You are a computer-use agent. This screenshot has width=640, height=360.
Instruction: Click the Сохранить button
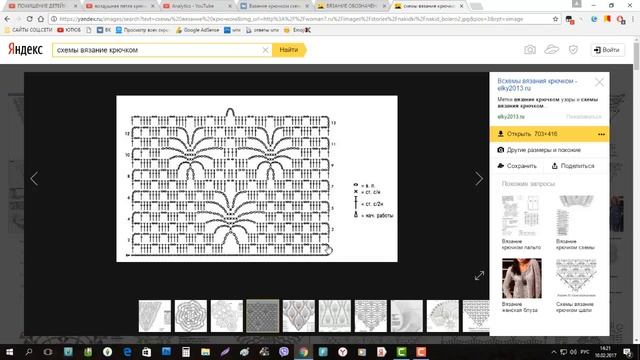pyautogui.click(x=517, y=166)
